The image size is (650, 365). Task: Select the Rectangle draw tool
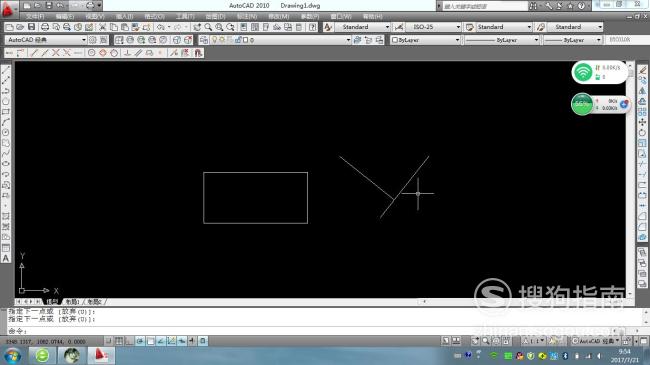[6, 112]
